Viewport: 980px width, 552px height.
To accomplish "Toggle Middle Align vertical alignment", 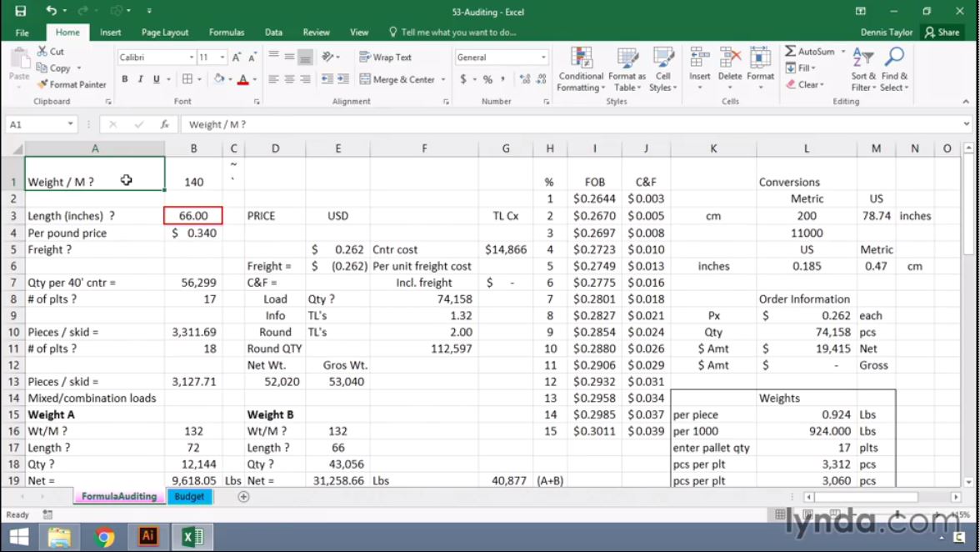I will click(x=289, y=57).
